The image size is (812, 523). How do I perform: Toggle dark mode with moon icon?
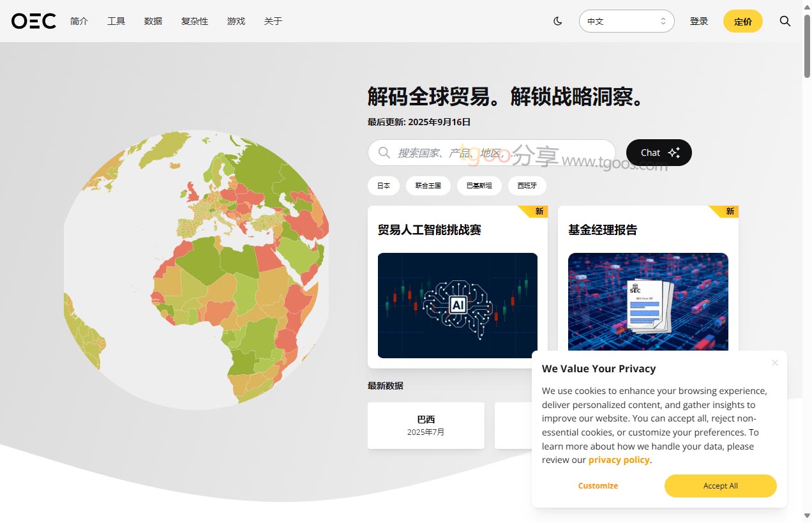(558, 21)
